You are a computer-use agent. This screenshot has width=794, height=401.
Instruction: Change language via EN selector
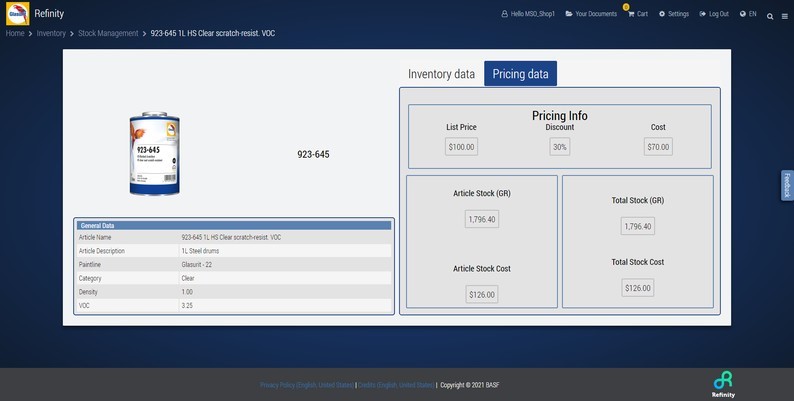(748, 14)
